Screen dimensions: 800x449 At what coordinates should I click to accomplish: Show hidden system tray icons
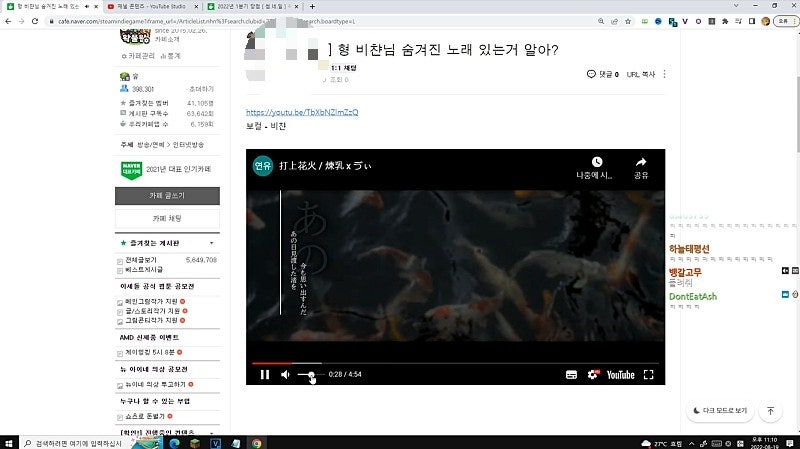click(691, 443)
